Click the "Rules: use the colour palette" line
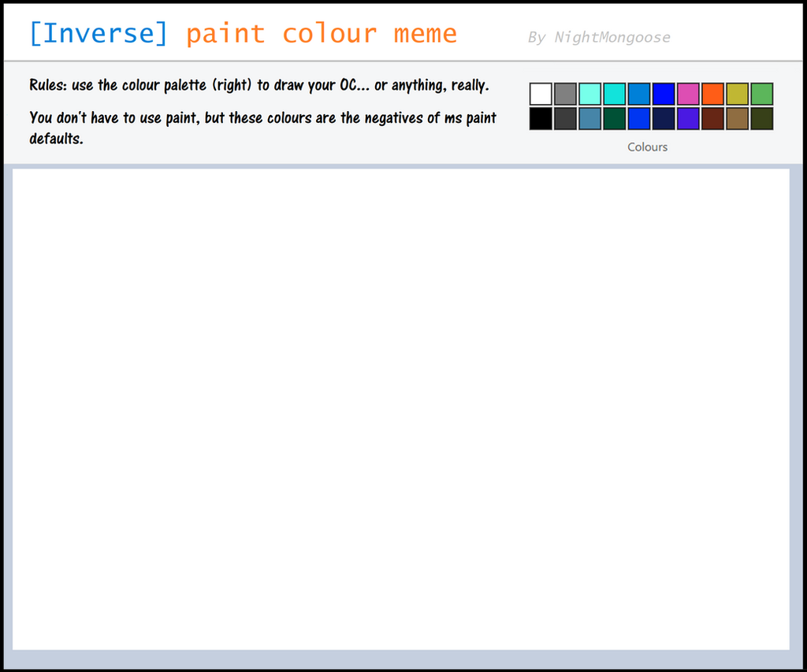Screen dimensions: 807x672 [x=258, y=85]
